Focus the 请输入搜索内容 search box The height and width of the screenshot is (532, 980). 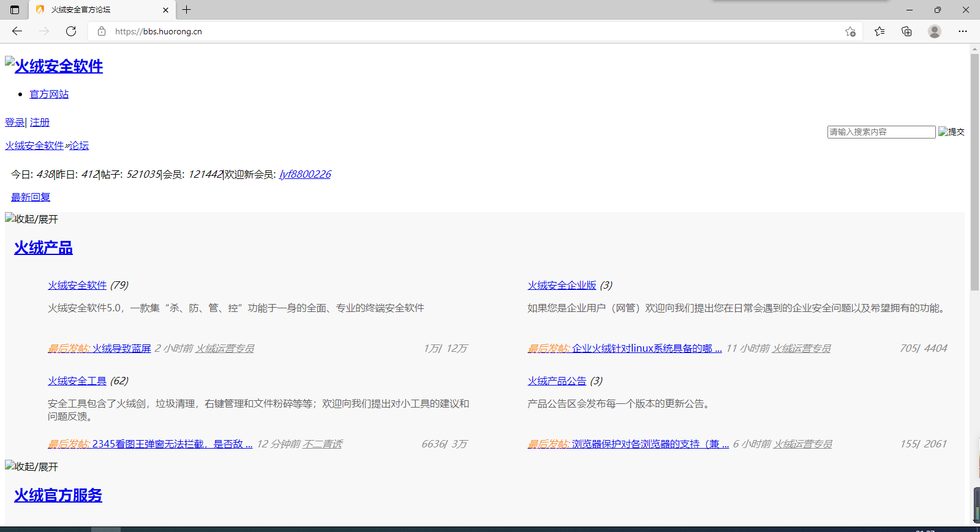[x=881, y=132]
